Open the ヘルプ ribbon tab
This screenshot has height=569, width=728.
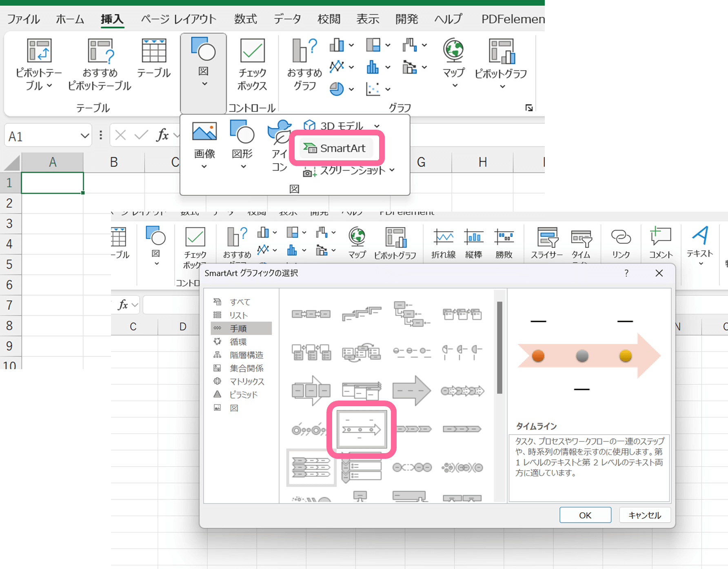[448, 19]
